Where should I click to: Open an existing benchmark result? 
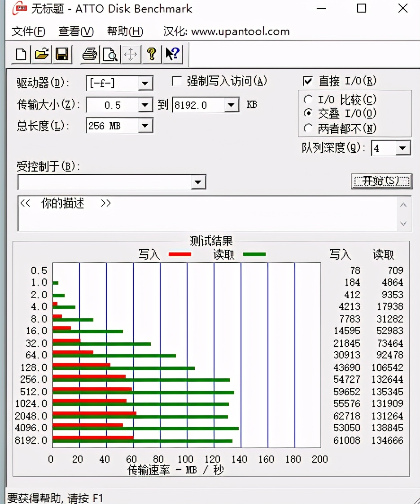click(x=41, y=54)
